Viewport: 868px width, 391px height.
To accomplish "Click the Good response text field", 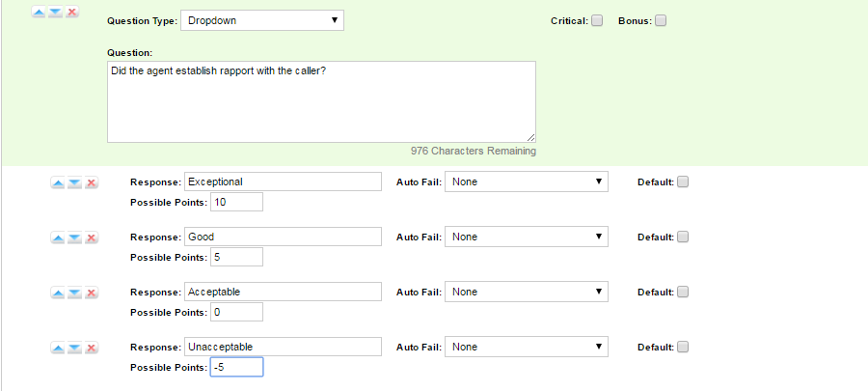I will (x=283, y=237).
